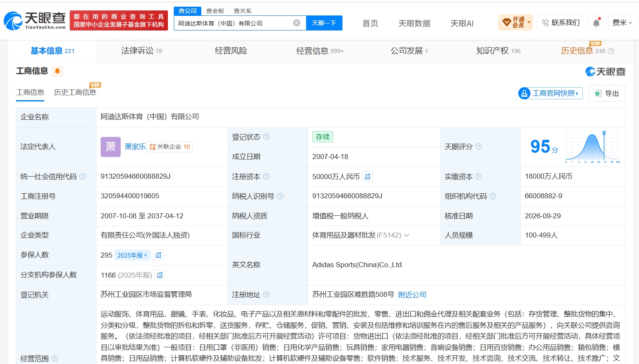Open 天眼数据 in top navigation
The width and height of the screenshot is (639, 364).
414,23
